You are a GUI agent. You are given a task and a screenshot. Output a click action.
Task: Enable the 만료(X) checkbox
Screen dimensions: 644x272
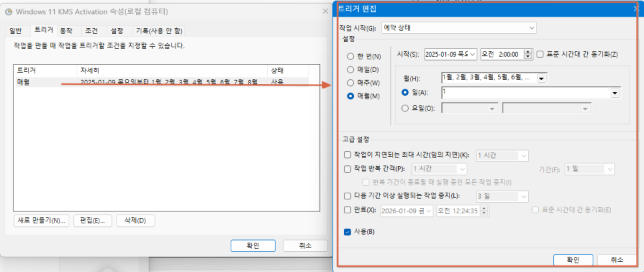click(x=347, y=209)
